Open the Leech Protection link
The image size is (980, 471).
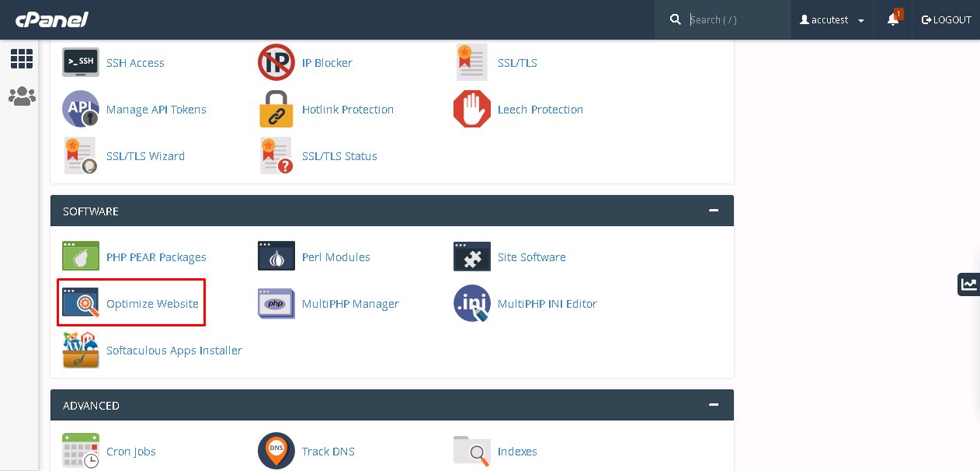coord(540,110)
